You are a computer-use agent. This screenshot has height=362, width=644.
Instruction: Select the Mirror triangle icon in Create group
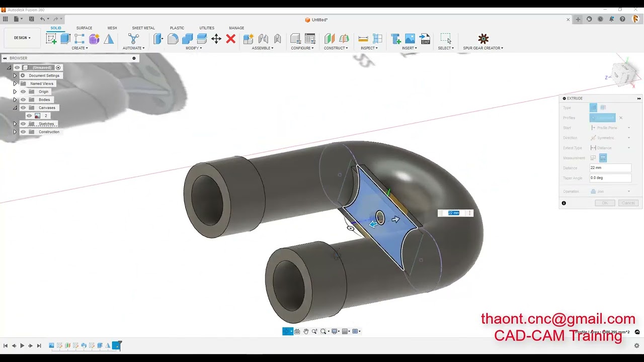pyautogui.click(x=109, y=39)
